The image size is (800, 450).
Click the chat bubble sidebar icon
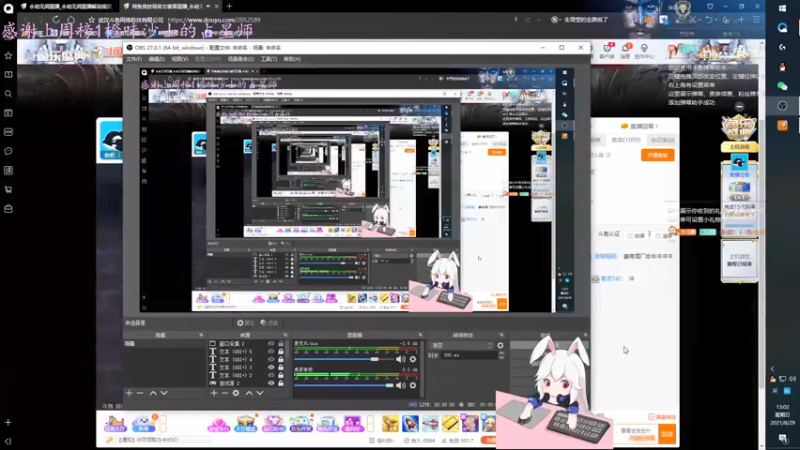point(8,151)
